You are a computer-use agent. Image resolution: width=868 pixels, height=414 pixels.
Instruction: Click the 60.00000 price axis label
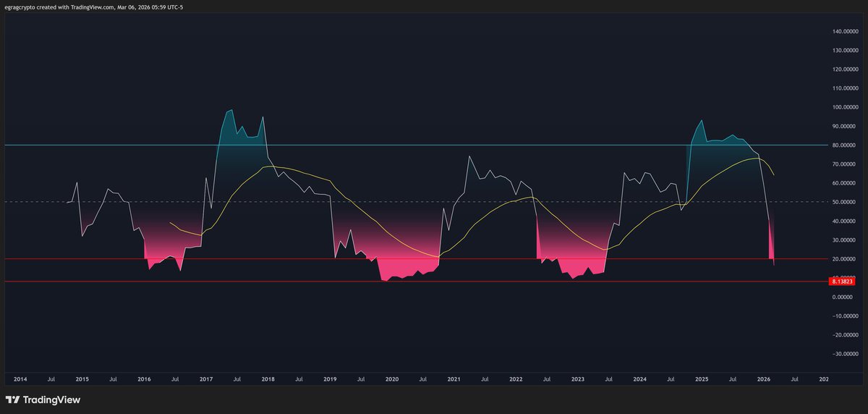(x=846, y=183)
